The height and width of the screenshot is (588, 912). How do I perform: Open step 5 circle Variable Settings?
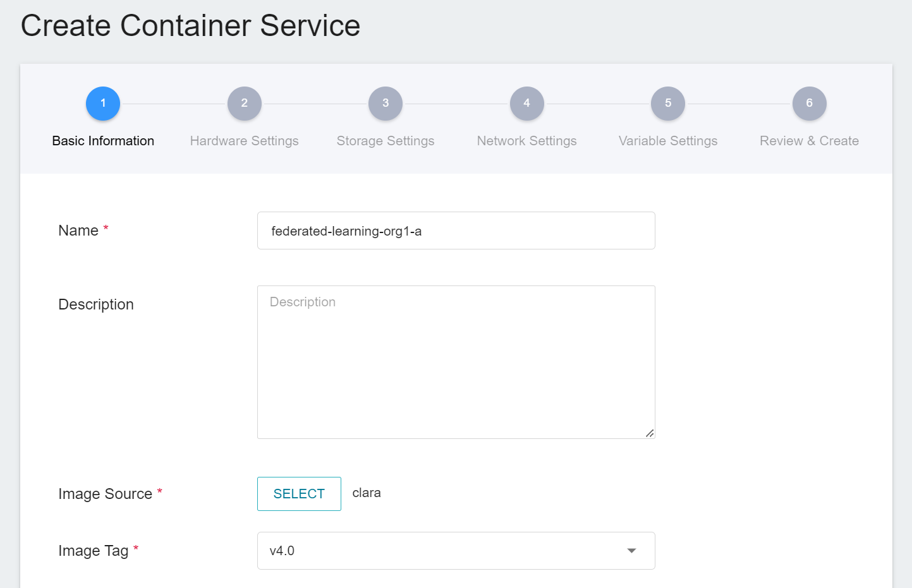[x=668, y=103]
